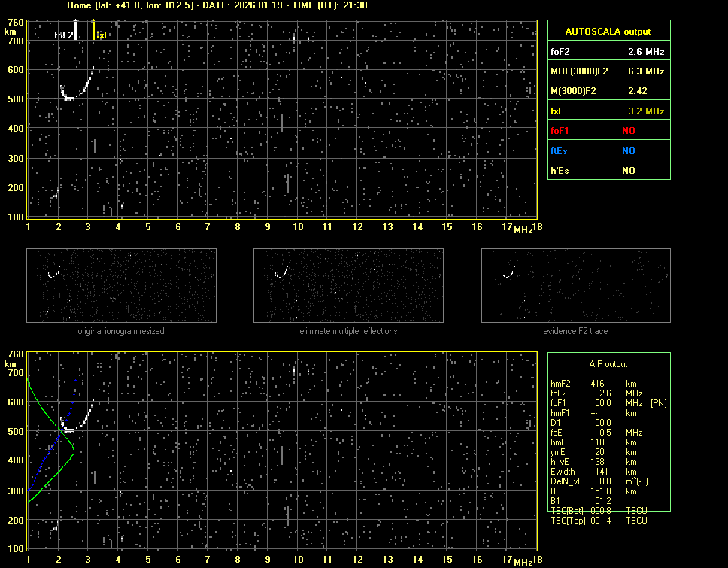Select the red foF1 NO row
The image size is (728, 568).
click(608, 131)
